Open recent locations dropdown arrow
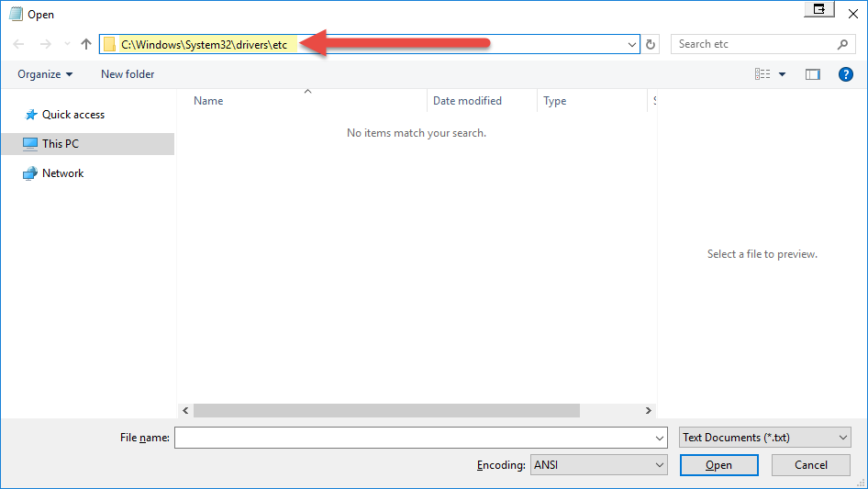The image size is (868, 489). (x=67, y=44)
